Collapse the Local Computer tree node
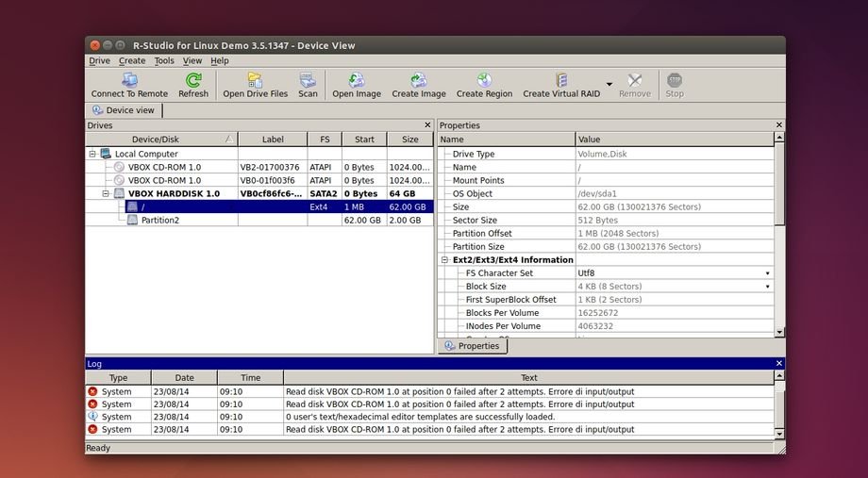 [x=92, y=154]
